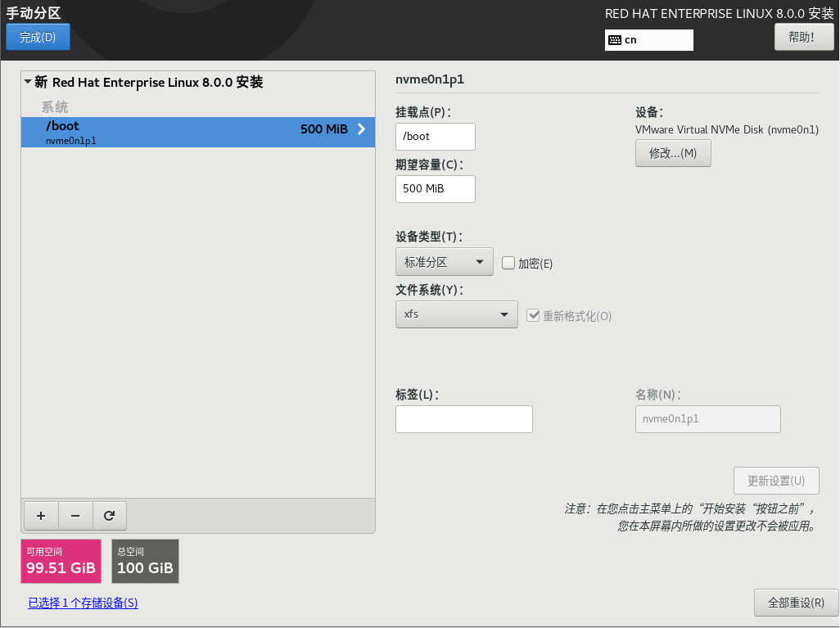Open the 设备类型 dropdown showing 标准分区
The width and height of the screenshot is (840, 628).
tap(444, 262)
